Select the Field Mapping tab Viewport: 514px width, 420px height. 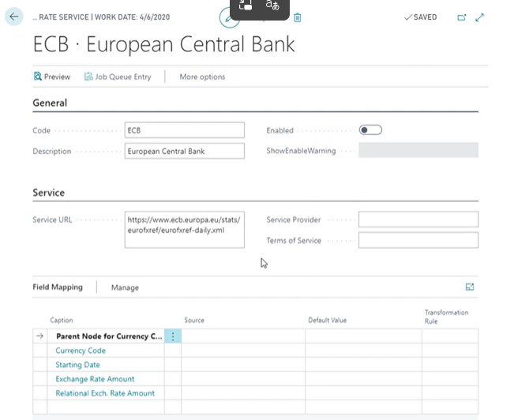(58, 287)
